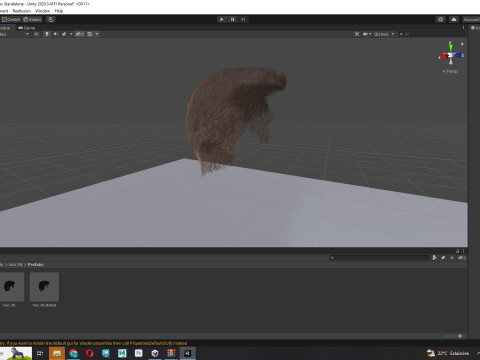Open Google Chrome from the taskbar
The width and height of the screenshot is (480, 360).
[x=73, y=353]
